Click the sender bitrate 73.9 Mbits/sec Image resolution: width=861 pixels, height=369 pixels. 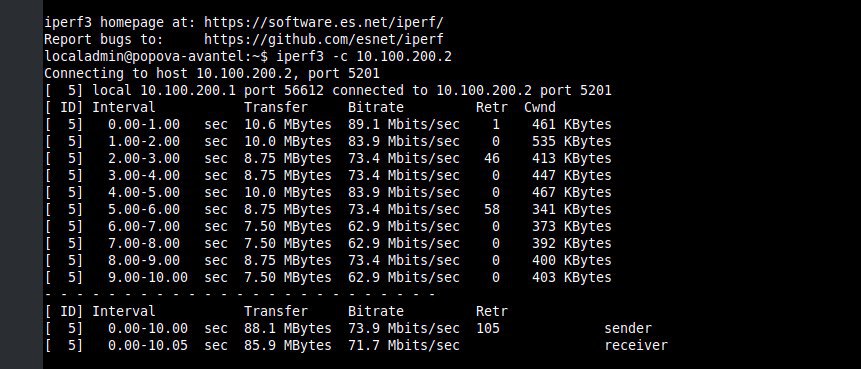[404, 329]
